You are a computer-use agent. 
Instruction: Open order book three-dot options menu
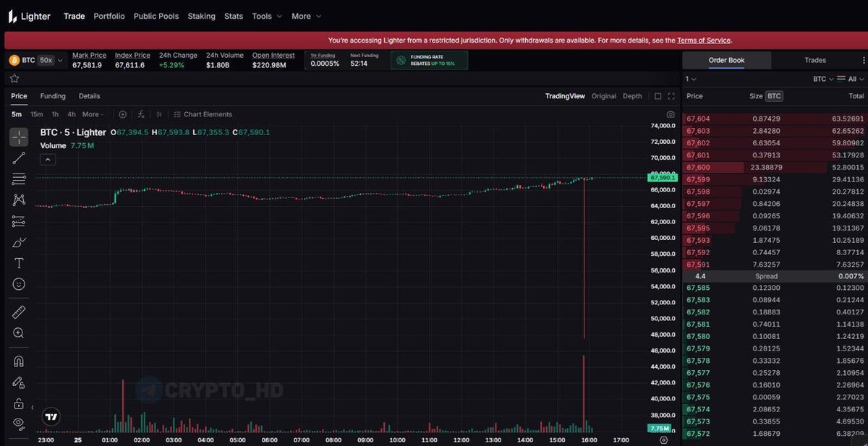tap(862, 61)
